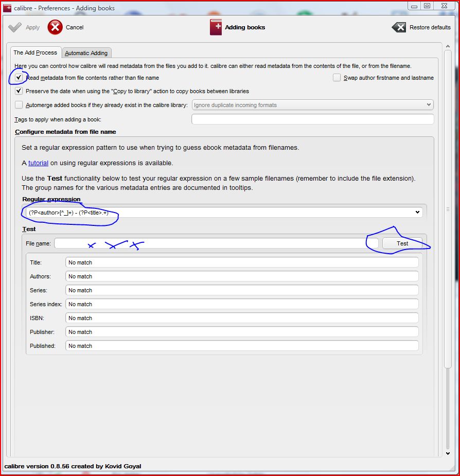Viewport: 460px width, 476px height.
Task: Click the Publisher result field
Action: click(242, 332)
